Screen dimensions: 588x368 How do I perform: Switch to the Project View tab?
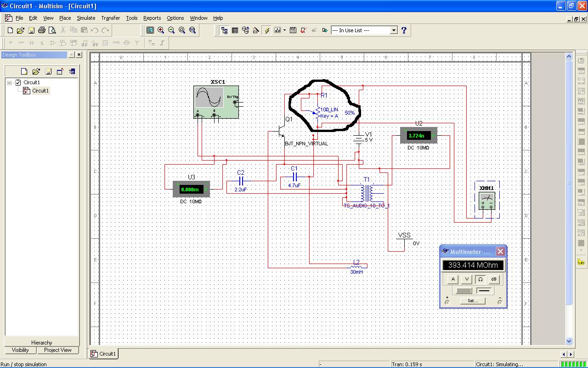tap(58, 350)
